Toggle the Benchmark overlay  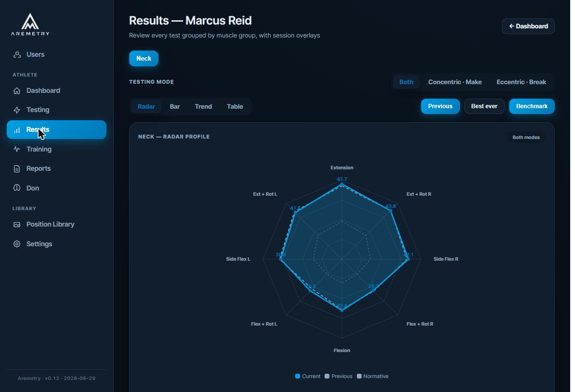point(532,106)
